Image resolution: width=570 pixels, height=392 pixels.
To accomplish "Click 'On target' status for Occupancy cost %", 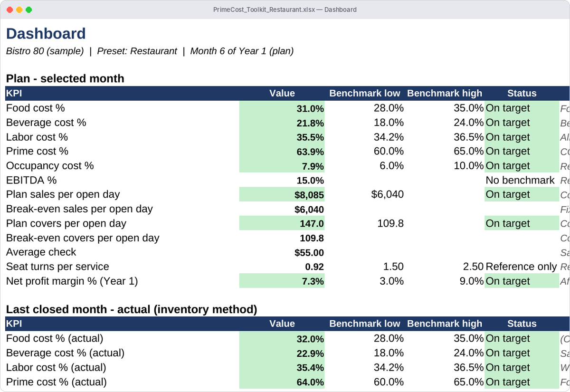I will (522, 166).
